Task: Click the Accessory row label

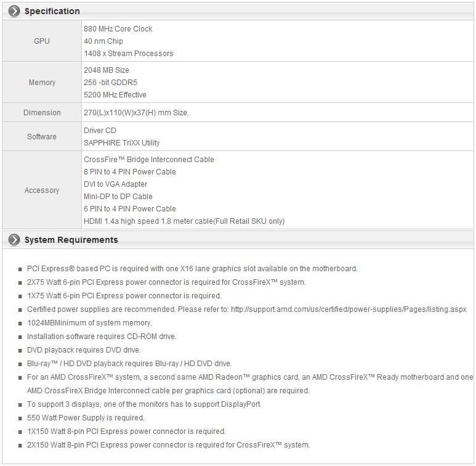Action: [42, 190]
